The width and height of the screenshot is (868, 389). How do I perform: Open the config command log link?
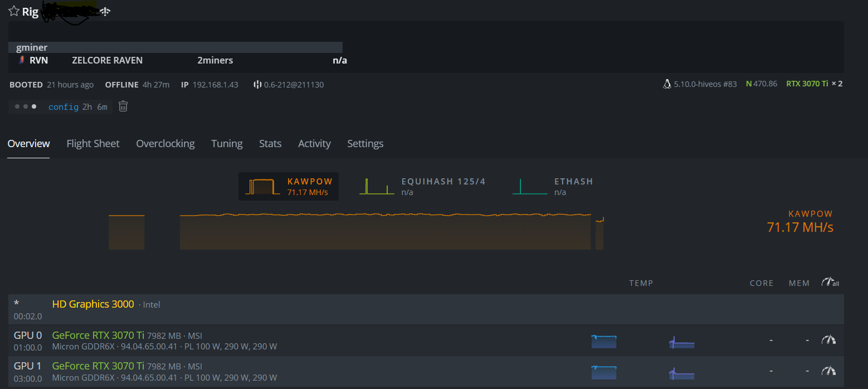click(x=63, y=107)
